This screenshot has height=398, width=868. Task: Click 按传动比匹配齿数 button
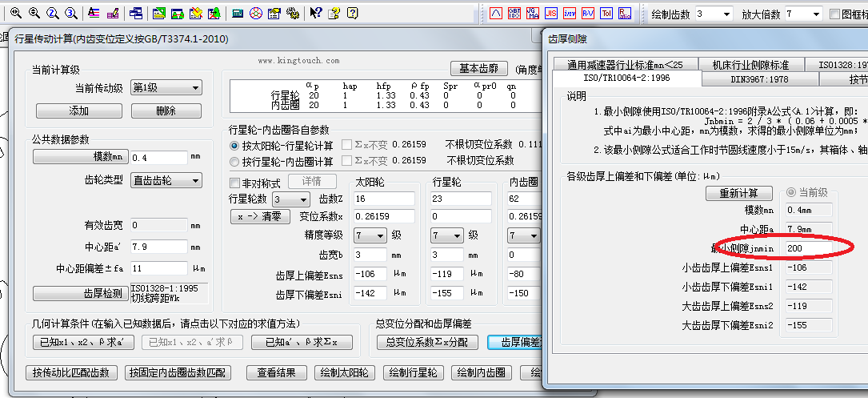(72, 372)
